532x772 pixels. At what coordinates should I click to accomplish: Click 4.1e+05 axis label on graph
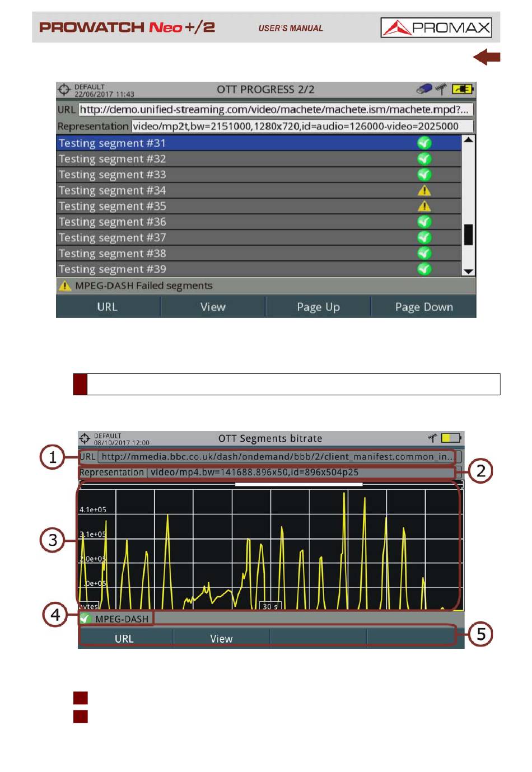point(93,509)
